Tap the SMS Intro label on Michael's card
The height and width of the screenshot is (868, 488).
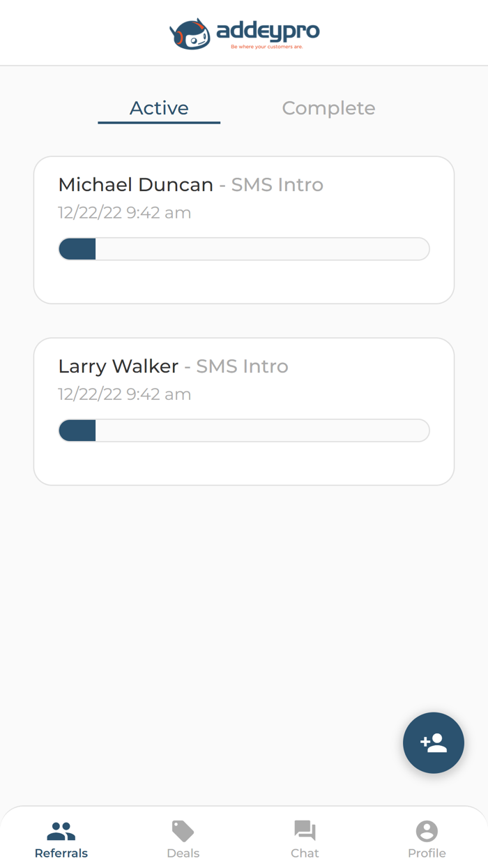tap(277, 184)
